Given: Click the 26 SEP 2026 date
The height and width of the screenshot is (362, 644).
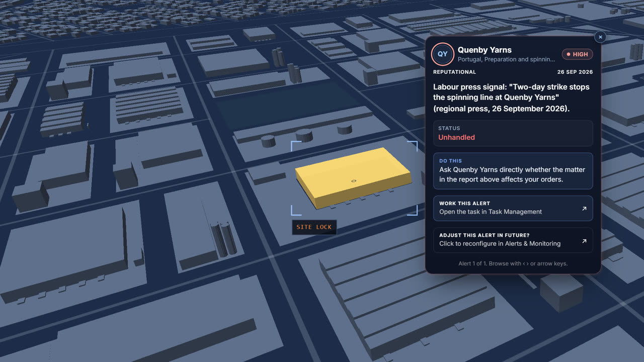Looking at the screenshot, I should coord(575,72).
